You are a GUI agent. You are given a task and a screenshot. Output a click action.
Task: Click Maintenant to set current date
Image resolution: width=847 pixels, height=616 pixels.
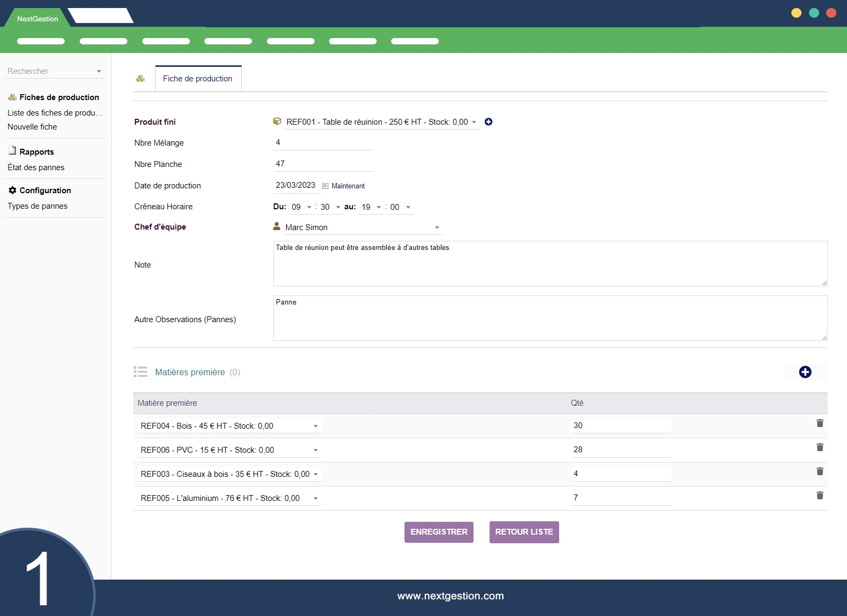[348, 186]
